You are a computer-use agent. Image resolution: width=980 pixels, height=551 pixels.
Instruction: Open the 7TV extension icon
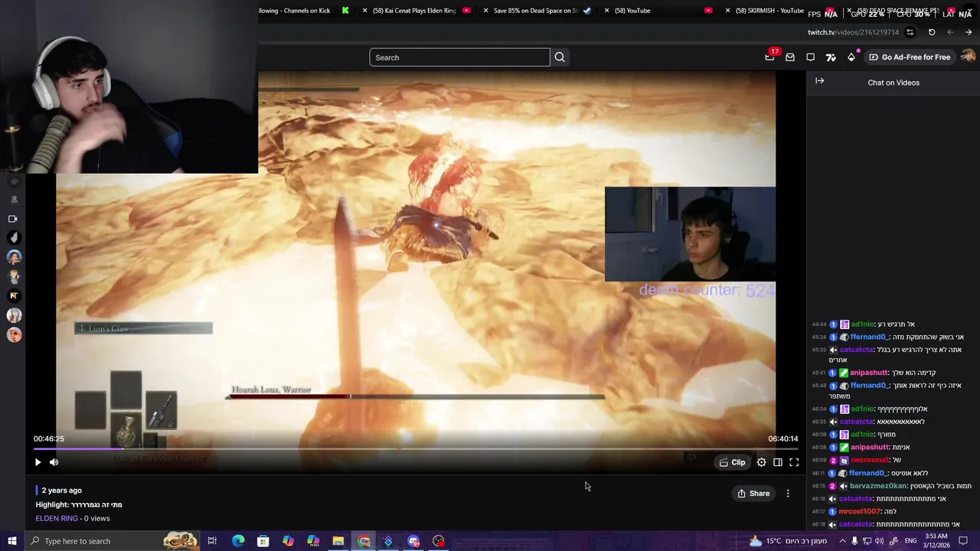(831, 57)
